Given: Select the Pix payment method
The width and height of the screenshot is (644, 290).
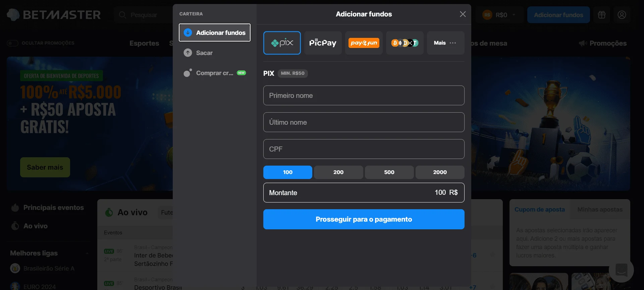Looking at the screenshot, I should pyautogui.click(x=282, y=43).
